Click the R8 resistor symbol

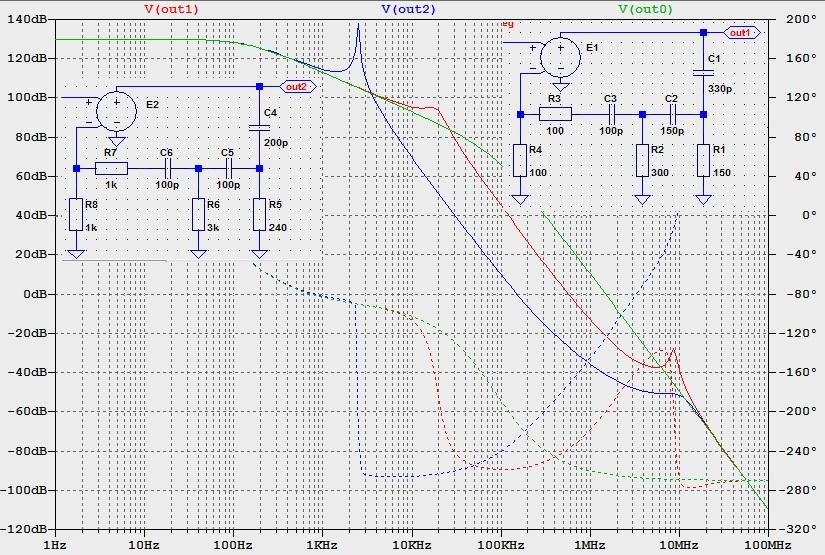coord(76,215)
